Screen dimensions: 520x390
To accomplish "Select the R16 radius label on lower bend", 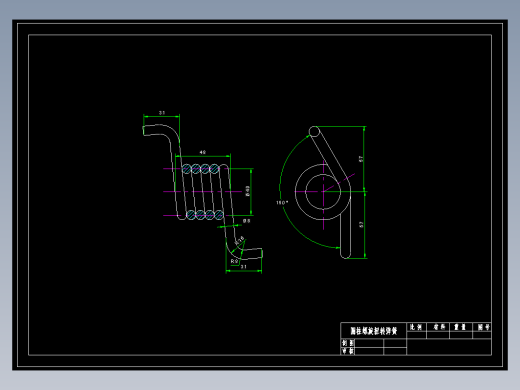I will pyautogui.click(x=240, y=240).
